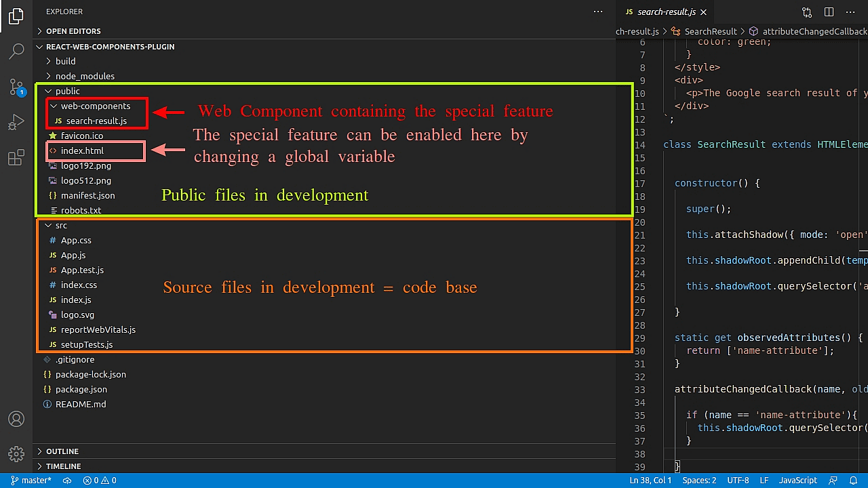868x488 pixels.
Task: Click the sync changes icon beside master branch
Action: [66, 480]
